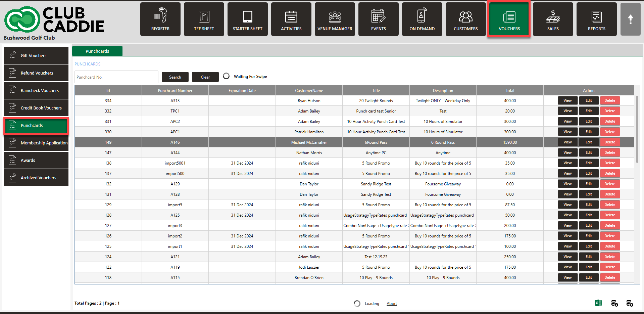Image resolution: width=644 pixels, height=314 pixels.
Task: Switch to the Punchcards tab
Action: click(x=97, y=51)
